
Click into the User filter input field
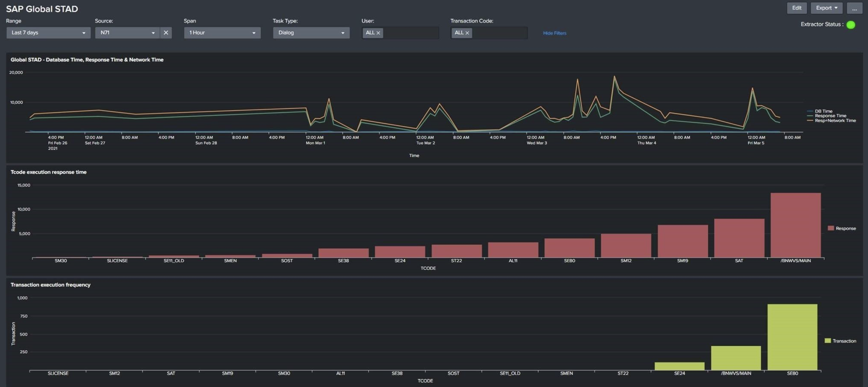click(410, 33)
